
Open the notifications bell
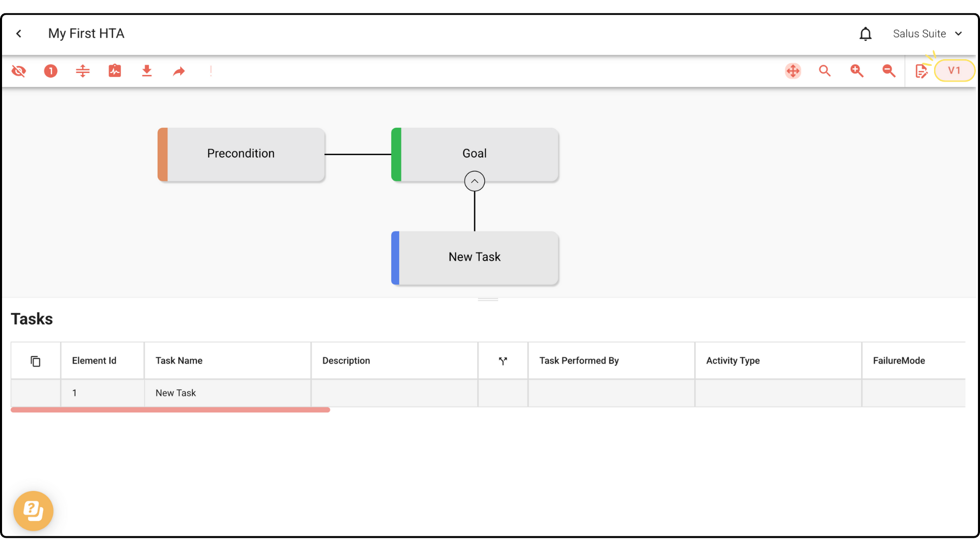pyautogui.click(x=865, y=34)
